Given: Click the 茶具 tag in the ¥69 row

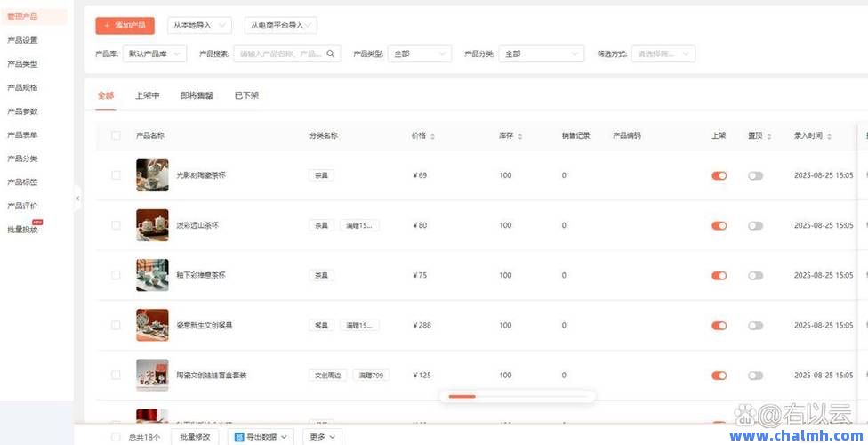Looking at the screenshot, I should coord(322,175).
